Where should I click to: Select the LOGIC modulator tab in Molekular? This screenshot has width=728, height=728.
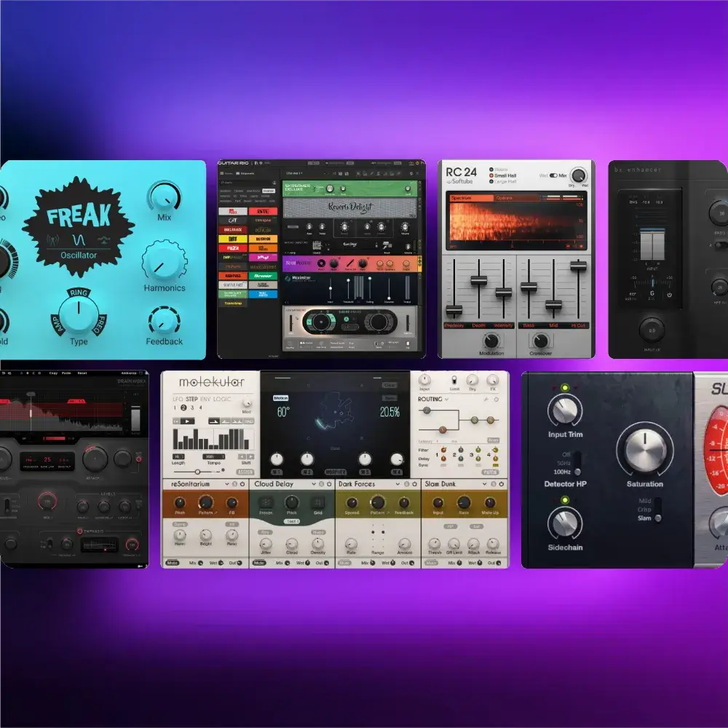[222, 399]
